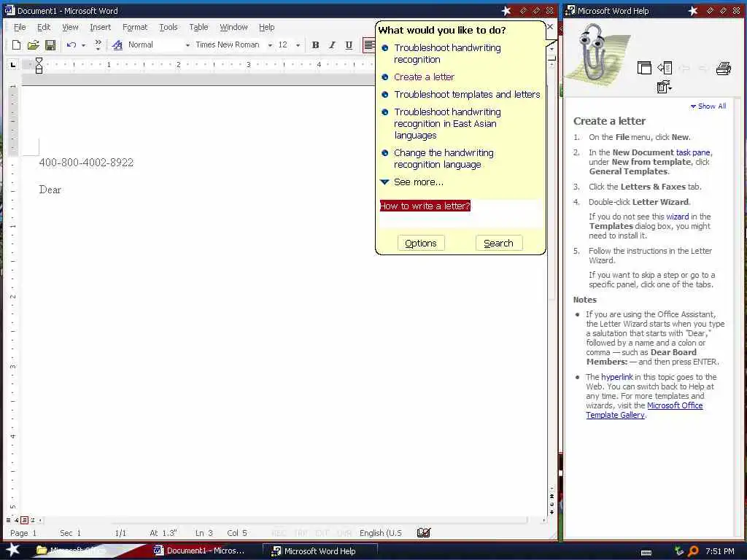Screen dimensions: 747x560
Task: Click the task pane link in Help
Action: coord(693,152)
